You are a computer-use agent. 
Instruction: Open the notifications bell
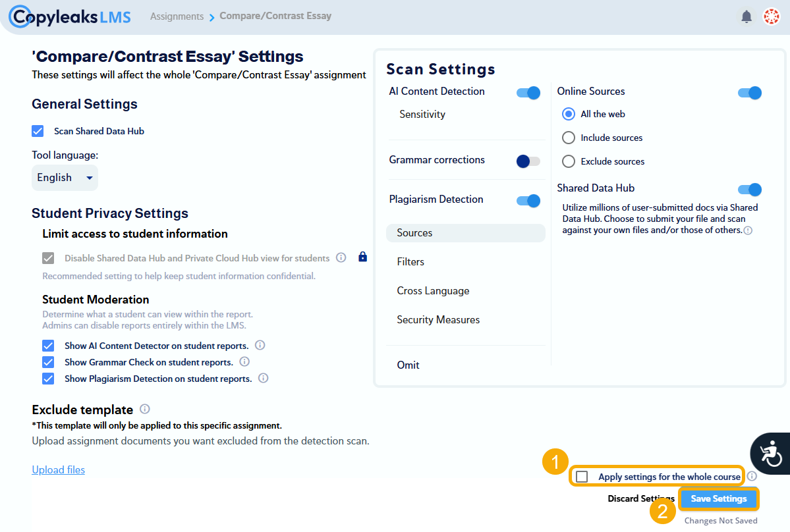(747, 16)
